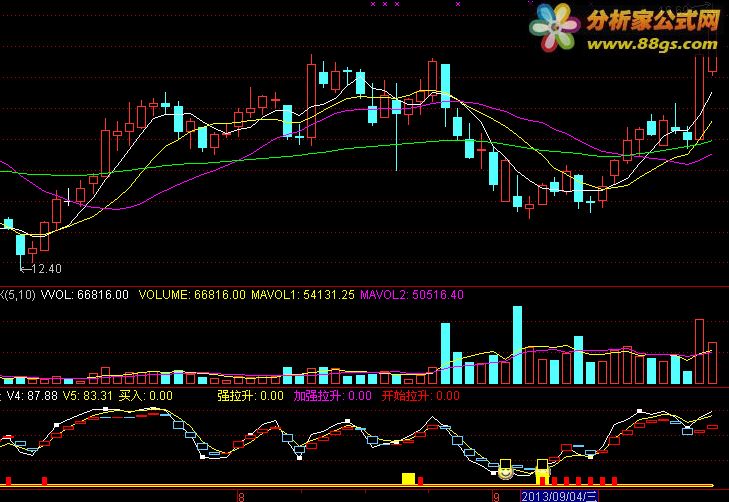
Task: Click the red 开始拉升: 0.00 label
Action: point(421,396)
